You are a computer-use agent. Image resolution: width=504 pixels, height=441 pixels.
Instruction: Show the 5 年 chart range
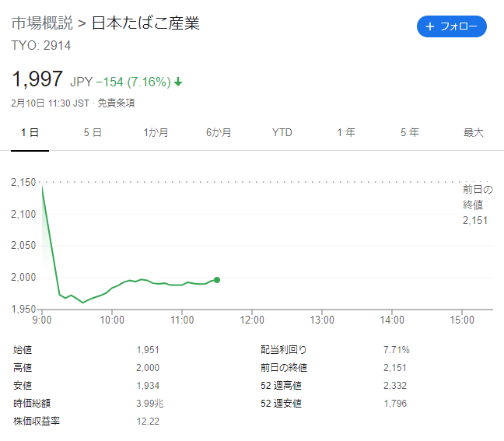[410, 132]
